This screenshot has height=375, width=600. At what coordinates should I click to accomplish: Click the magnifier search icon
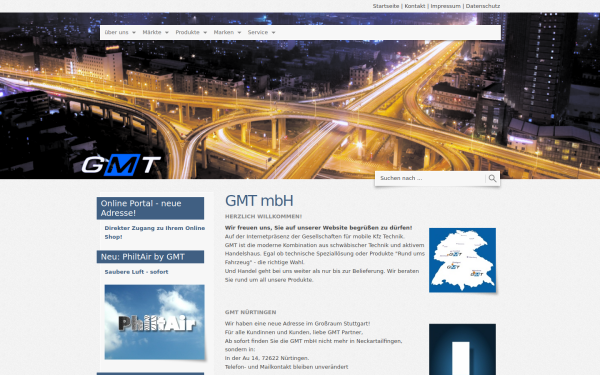point(492,178)
